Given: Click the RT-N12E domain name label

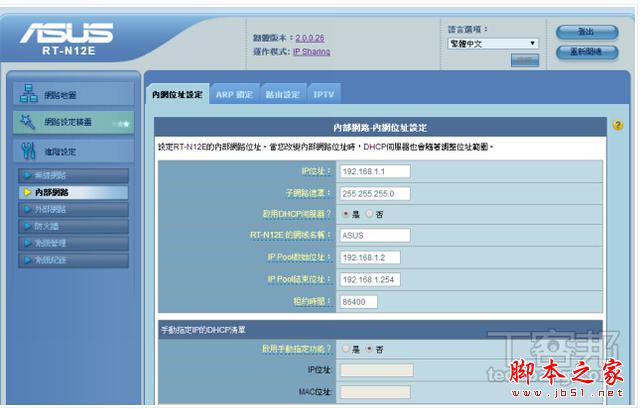Looking at the screenshot, I should 290,235.
